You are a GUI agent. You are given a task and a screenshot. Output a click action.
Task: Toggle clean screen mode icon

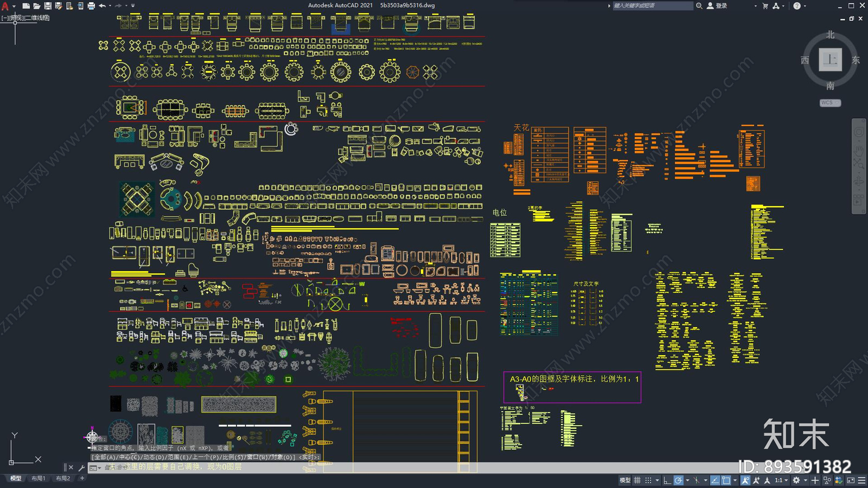851,480
